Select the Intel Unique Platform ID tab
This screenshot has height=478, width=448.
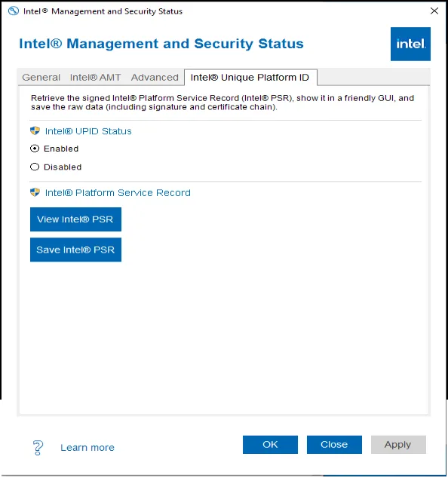[250, 78]
